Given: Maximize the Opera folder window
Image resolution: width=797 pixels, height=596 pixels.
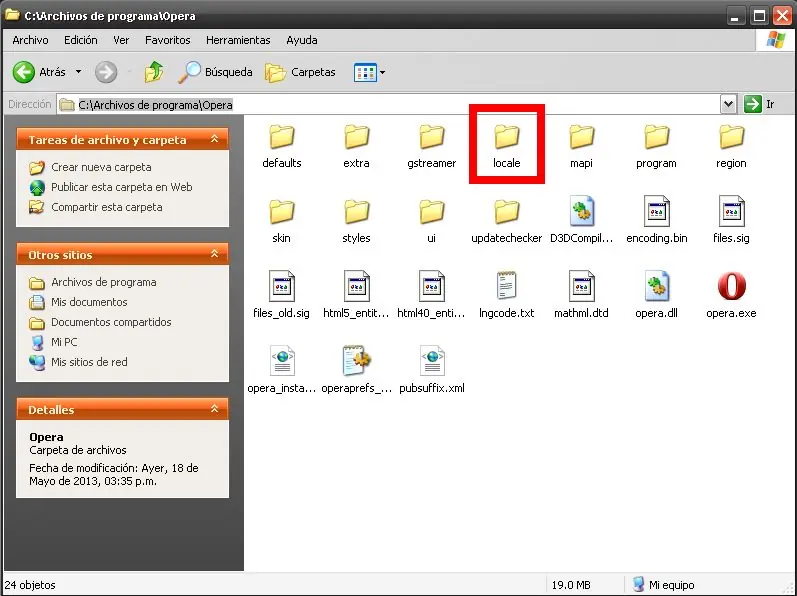Looking at the screenshot, I should click(759, 16).
